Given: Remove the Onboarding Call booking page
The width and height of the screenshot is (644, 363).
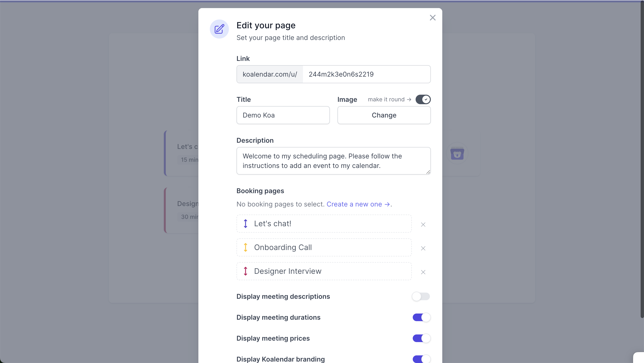Looking at the screenshot, I should click(x=423, y=248).
